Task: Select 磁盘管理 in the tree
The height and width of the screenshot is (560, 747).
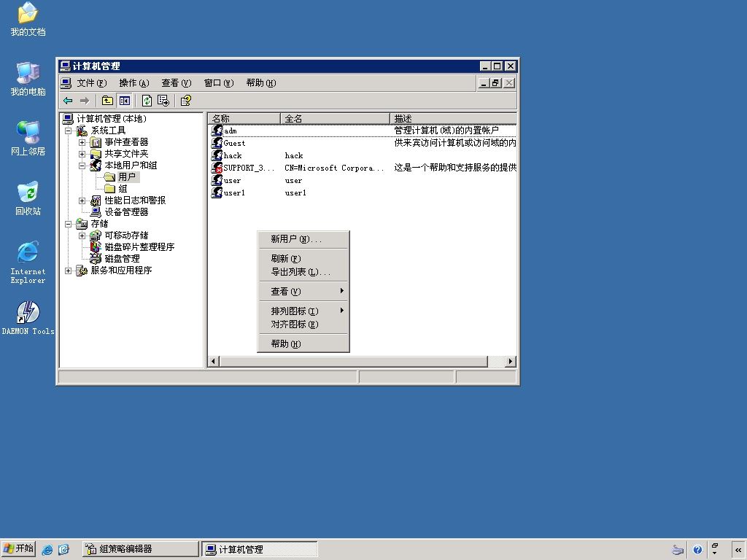Action: [x=115, y=259]
